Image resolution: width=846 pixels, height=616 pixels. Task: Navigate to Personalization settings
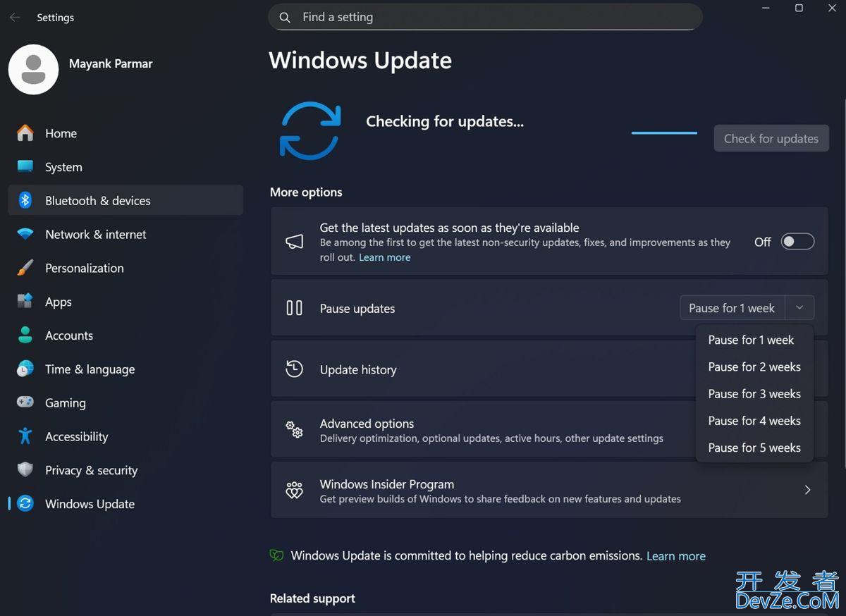(x=125, y=268)
